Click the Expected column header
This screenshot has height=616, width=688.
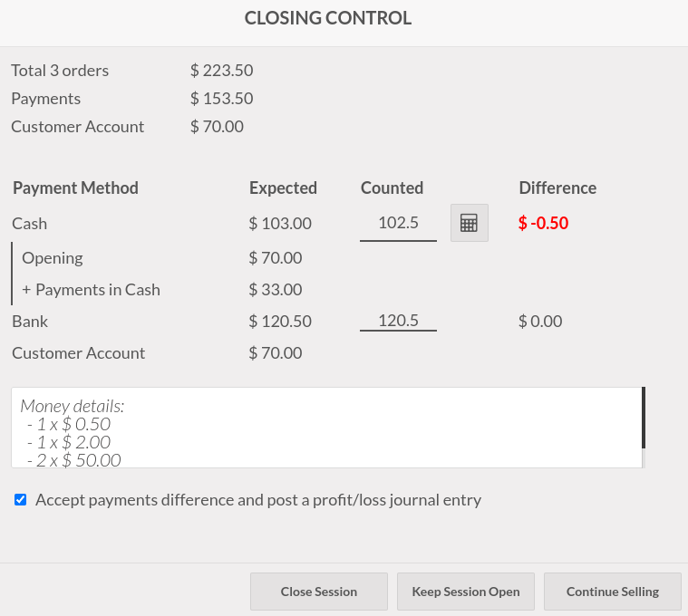[x=283, y=188]
